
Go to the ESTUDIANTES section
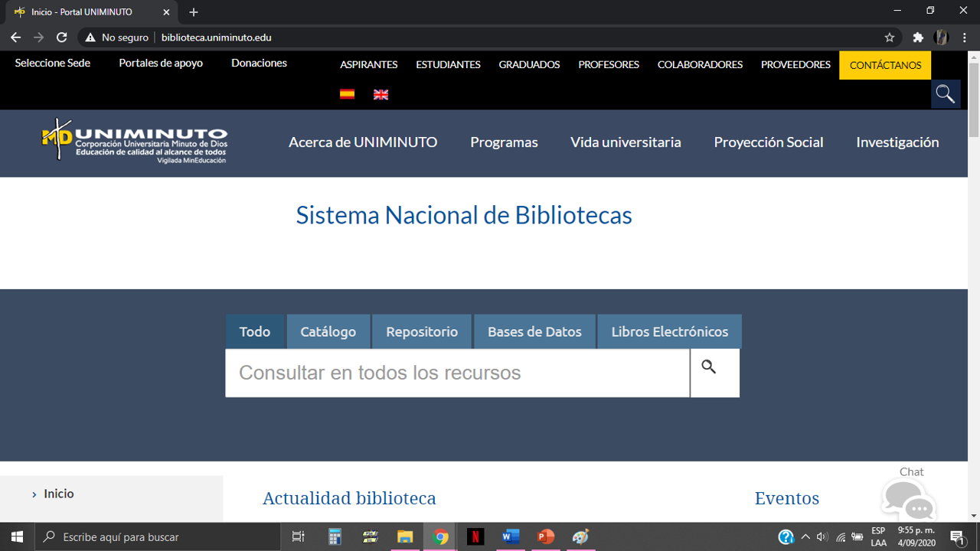(448, 65)
